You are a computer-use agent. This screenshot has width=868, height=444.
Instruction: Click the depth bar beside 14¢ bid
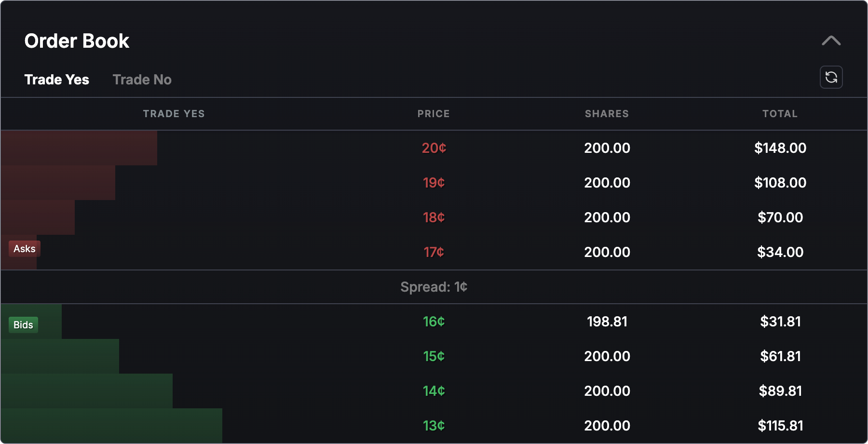coord(87,391)
